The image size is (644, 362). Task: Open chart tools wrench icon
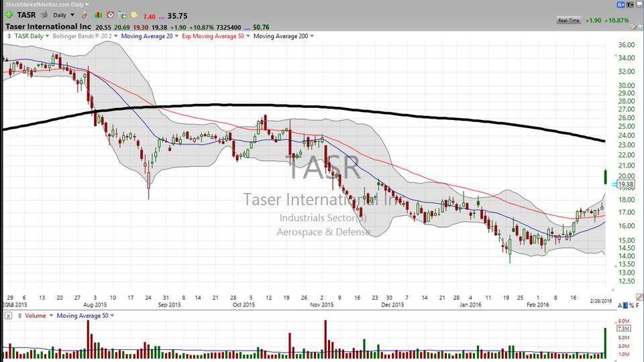point(85,15)
